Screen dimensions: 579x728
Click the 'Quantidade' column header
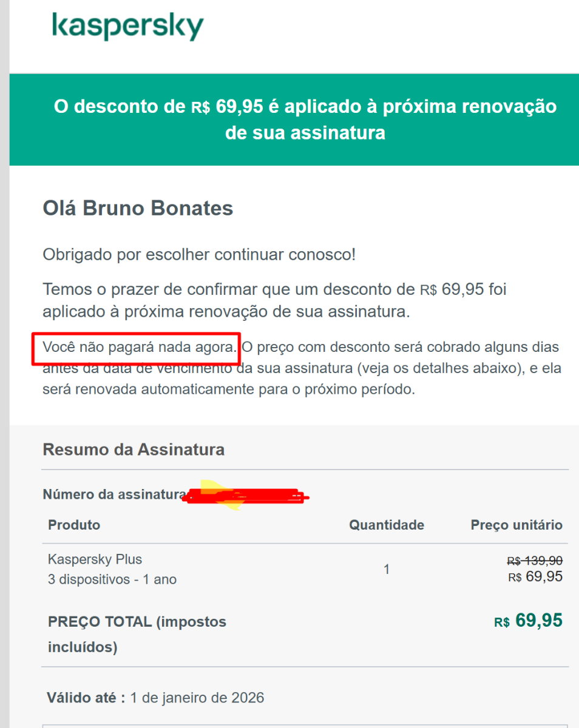tap(386, 525)
